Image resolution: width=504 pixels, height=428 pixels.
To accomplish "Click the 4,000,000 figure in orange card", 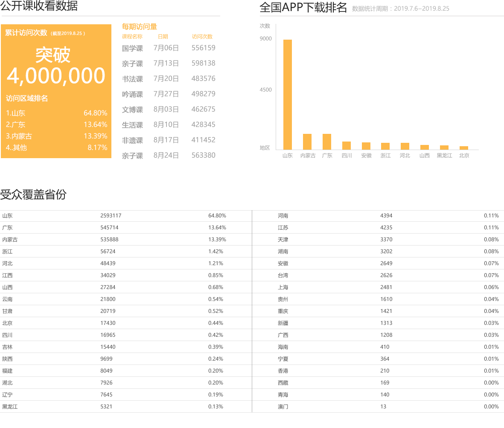I will coord(56,76).
